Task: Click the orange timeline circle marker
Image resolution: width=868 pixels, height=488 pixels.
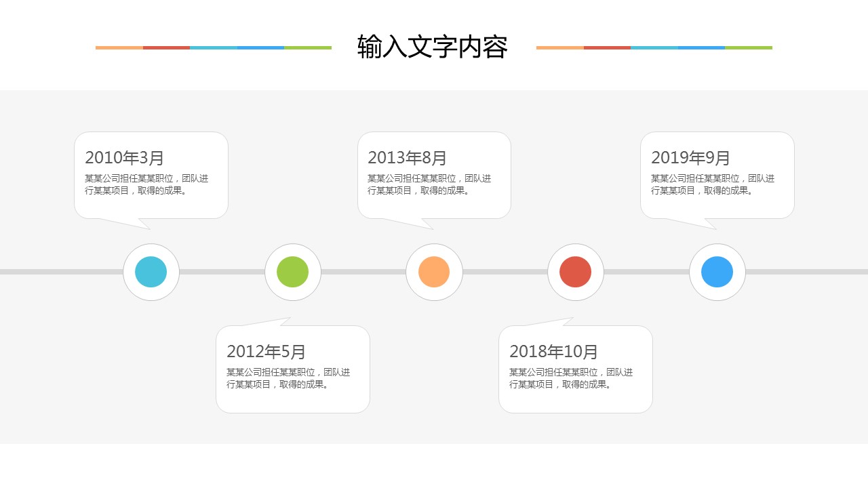Action: pyautogui.click(x=434, y=272)
